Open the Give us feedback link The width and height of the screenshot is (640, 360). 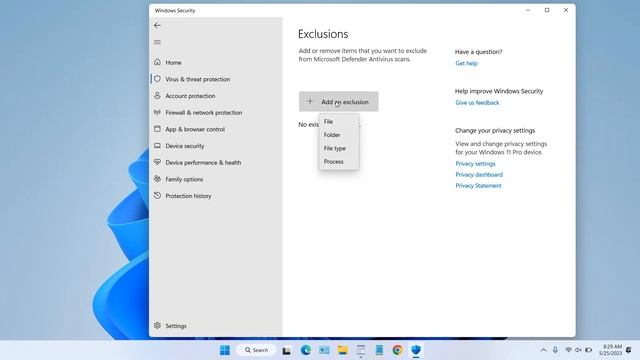tap(477, 102)
